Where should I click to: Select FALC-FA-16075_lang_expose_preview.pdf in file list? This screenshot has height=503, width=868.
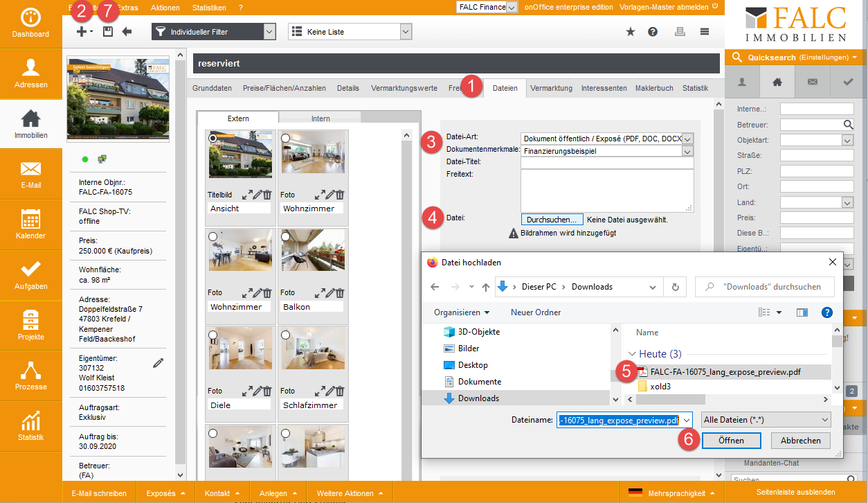(725, 372)
